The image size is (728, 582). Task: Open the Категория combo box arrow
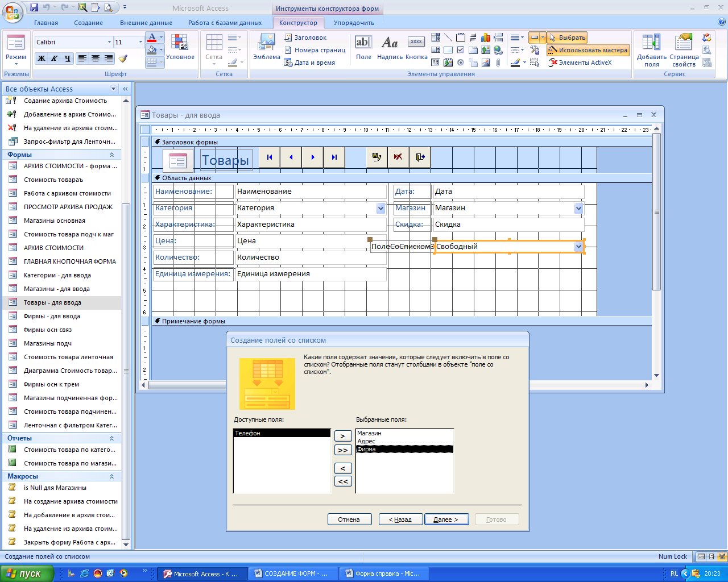[x=381, y=208]
